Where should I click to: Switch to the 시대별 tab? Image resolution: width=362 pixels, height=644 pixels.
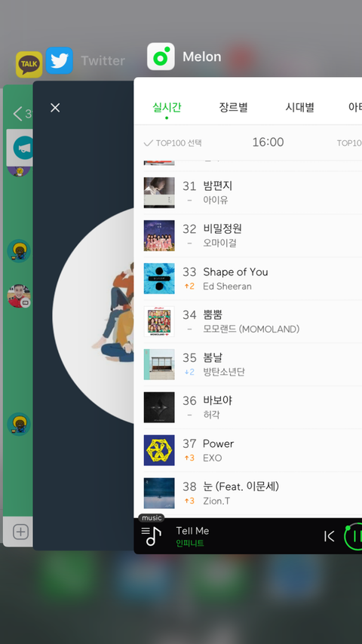300,108
